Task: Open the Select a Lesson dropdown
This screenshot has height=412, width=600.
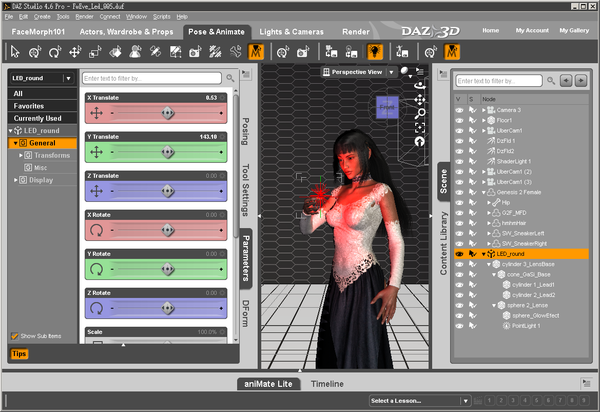Action: (x=466, y=401)
